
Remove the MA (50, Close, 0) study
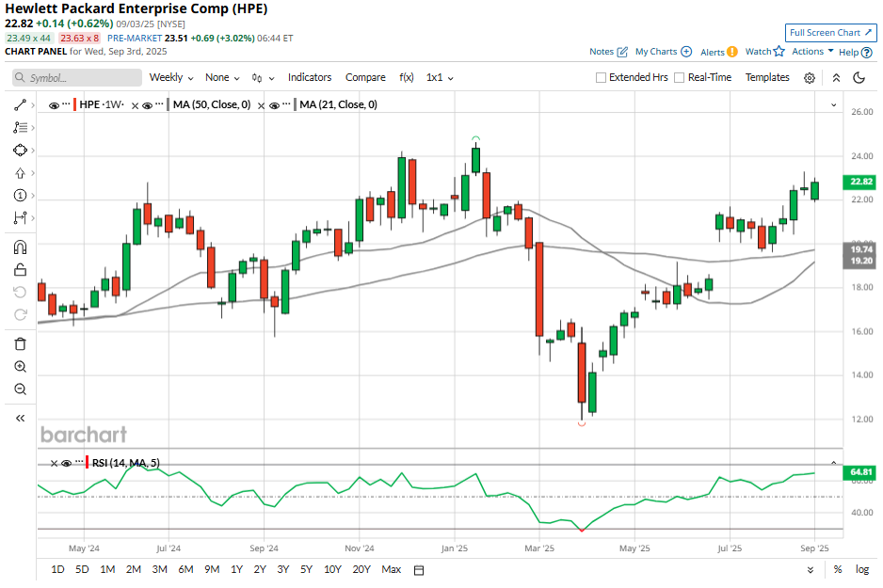click(x=136, y=105)
